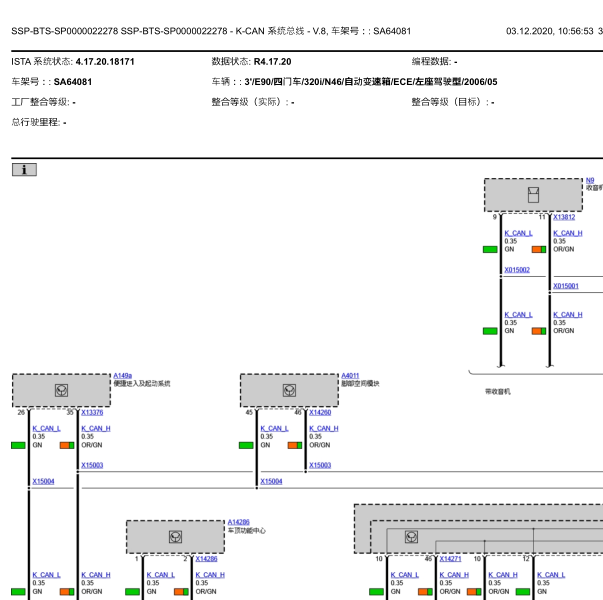Open the K_CAN_H link at X14286 pin 2
Screen dimensions: 603x600
210,575
